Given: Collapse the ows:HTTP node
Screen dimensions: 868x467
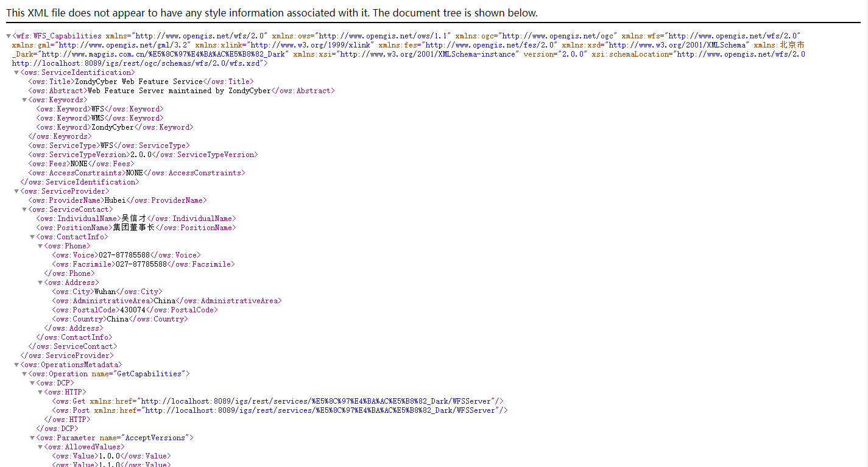Looking at the screenshot, I should tap(40, 392).
